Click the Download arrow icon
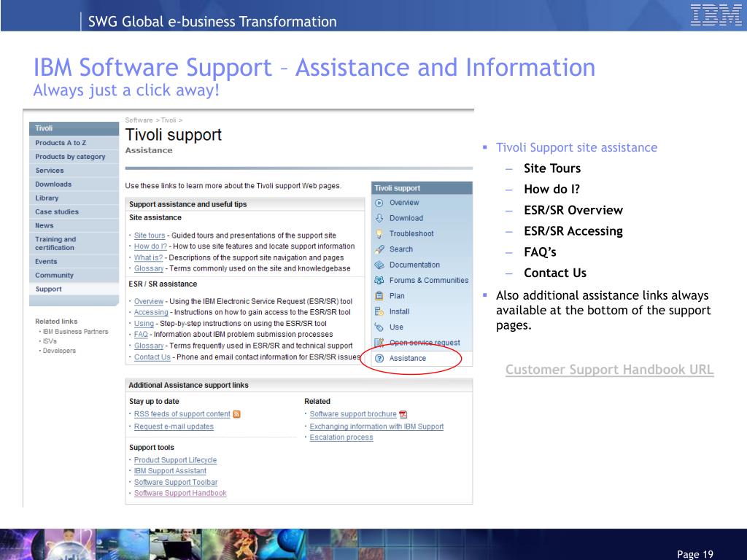This screenshot has height=560, width=747. coord(379,218)
